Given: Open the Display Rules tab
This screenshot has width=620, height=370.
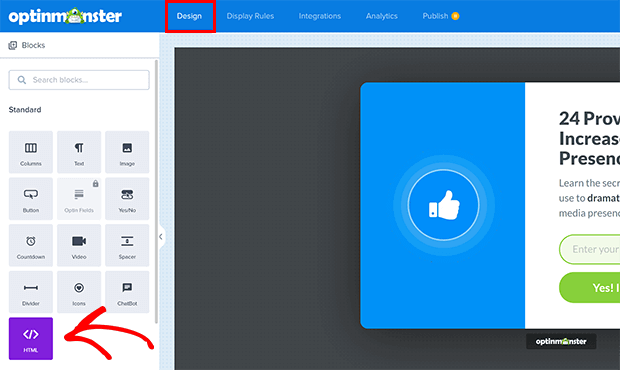Looking at the screenshot, I should (250, 16).
